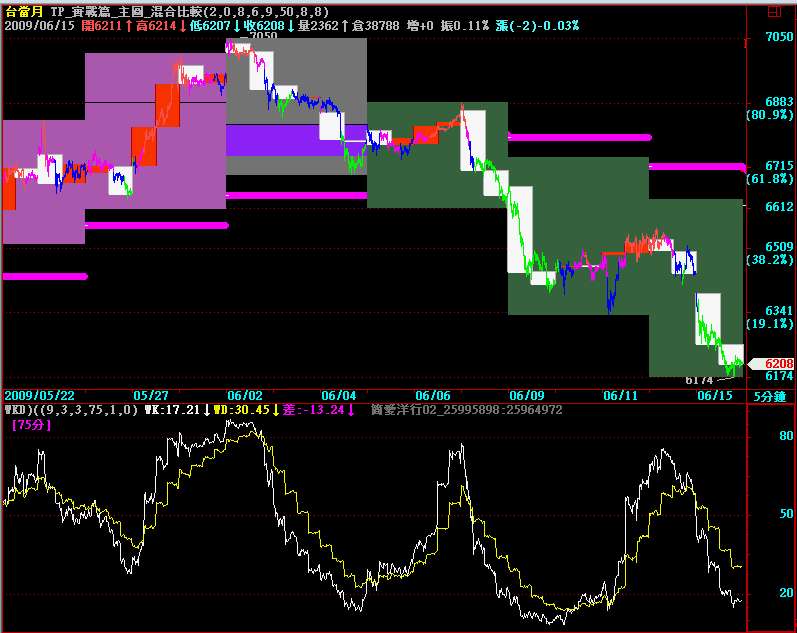
Task: Select the 06/09 date on time axis
Action: click(527, 396)
